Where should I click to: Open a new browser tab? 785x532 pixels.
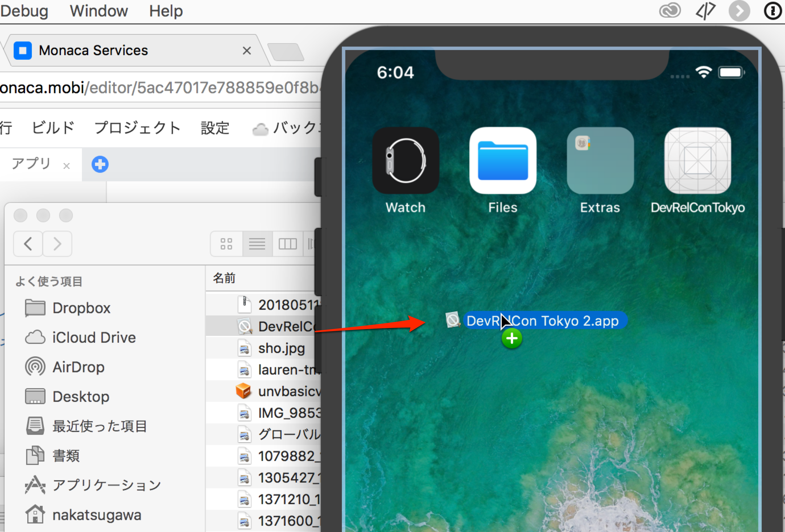click(286, 52)
